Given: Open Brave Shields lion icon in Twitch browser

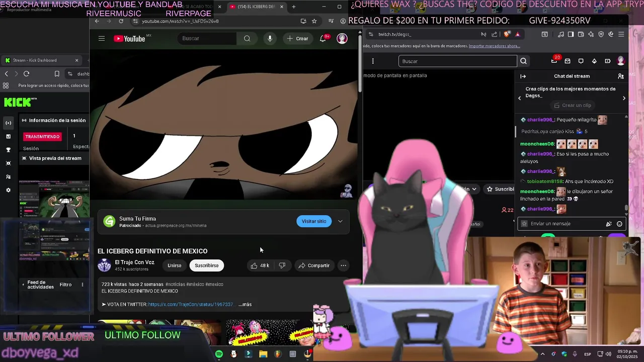Looking at the screenshot, I should 507,34.
